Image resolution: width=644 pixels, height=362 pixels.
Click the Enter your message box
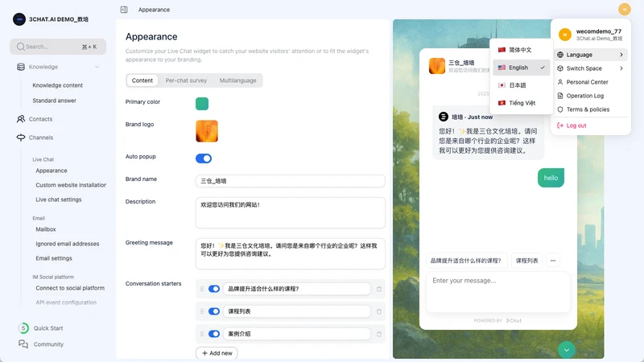click(498, 292)
